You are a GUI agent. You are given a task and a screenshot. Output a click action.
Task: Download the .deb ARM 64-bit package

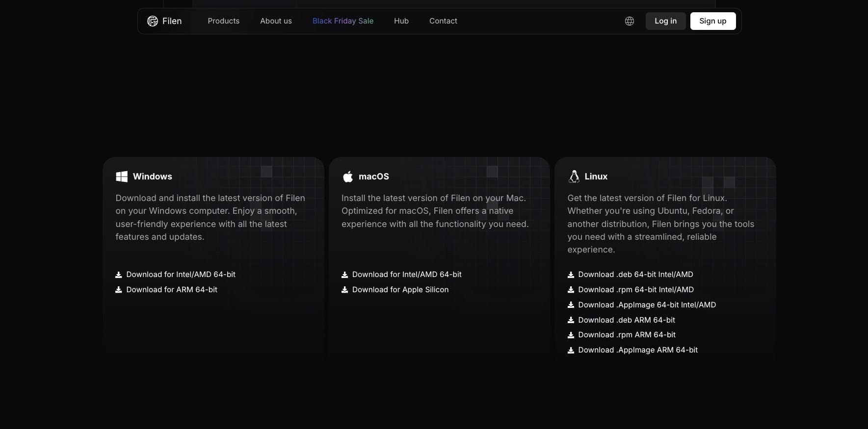pos(626,320)
